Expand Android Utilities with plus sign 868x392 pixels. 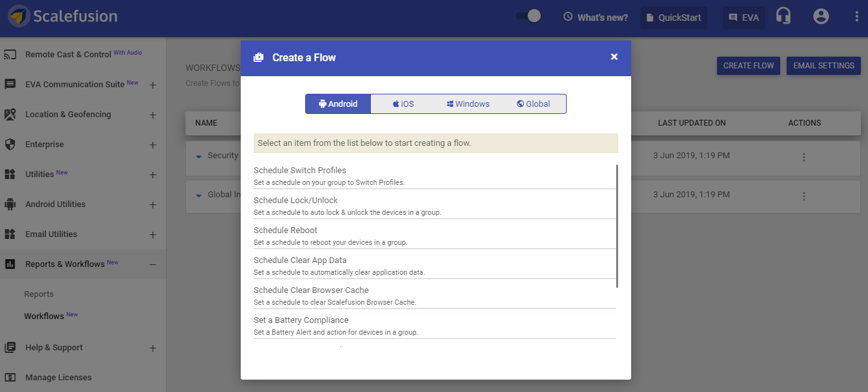153,205
